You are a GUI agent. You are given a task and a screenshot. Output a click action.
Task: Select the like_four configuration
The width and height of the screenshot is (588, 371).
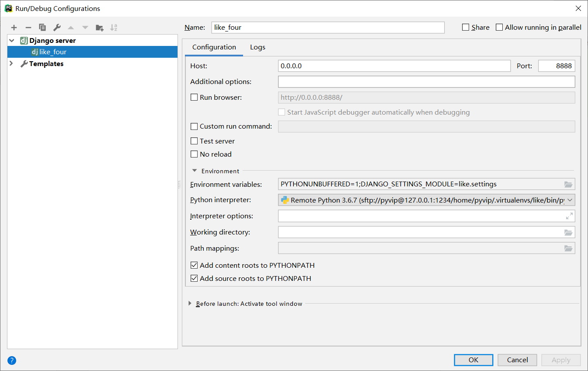[x=93, y=52]
